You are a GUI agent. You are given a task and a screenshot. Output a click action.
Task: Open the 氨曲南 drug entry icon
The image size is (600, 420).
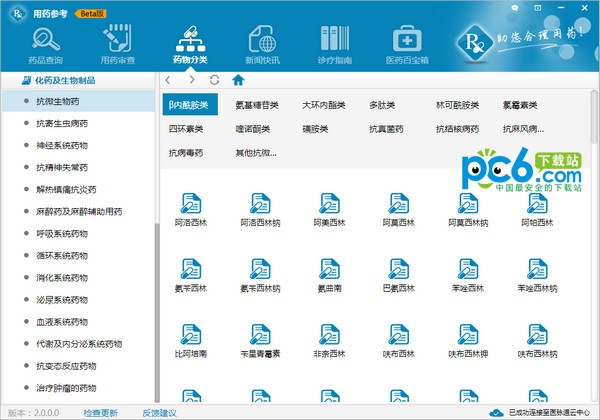(x=323, y=273)
